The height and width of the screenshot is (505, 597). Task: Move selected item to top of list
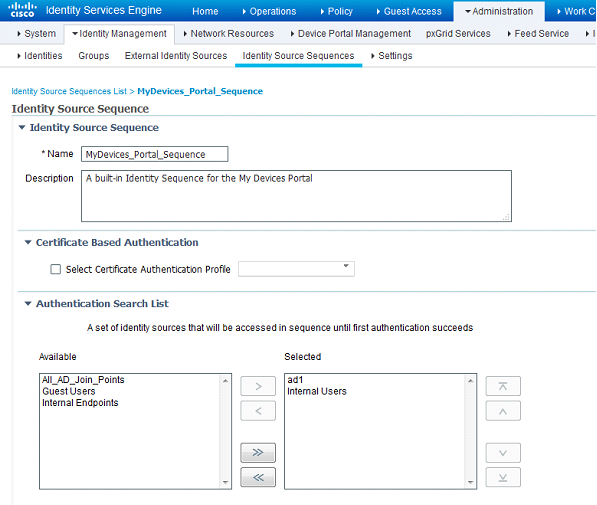tap(503, 386)
